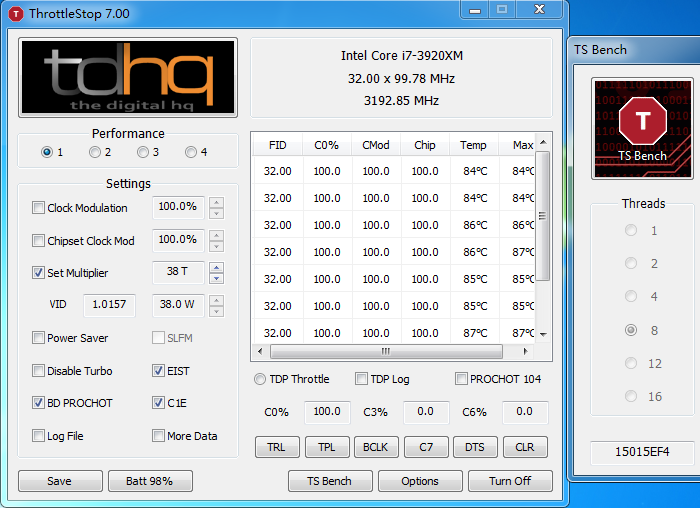The width and height of the screenshot is (700, 508).
Task: Minimize the ThrottleStop window
Action: [475, 10]
